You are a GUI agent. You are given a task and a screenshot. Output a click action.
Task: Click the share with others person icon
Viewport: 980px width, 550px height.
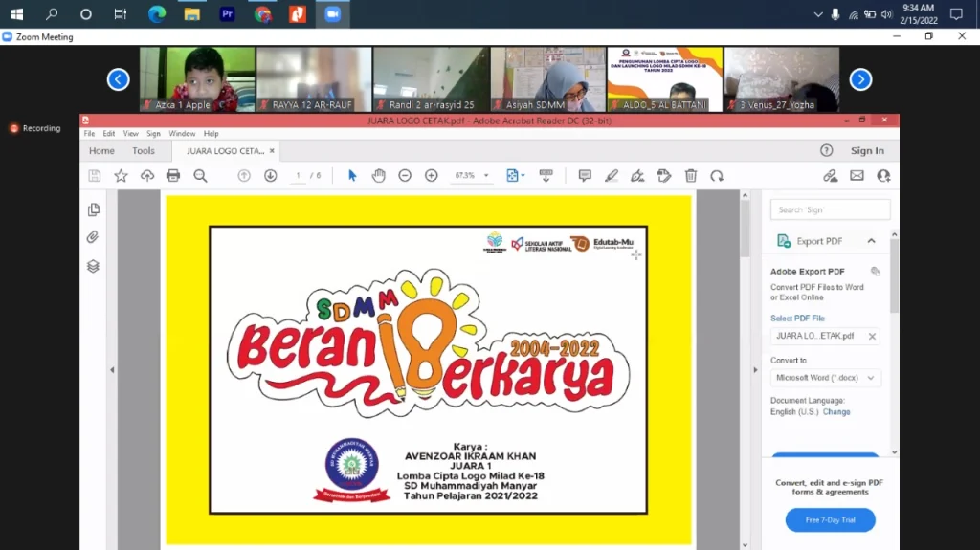883,176
